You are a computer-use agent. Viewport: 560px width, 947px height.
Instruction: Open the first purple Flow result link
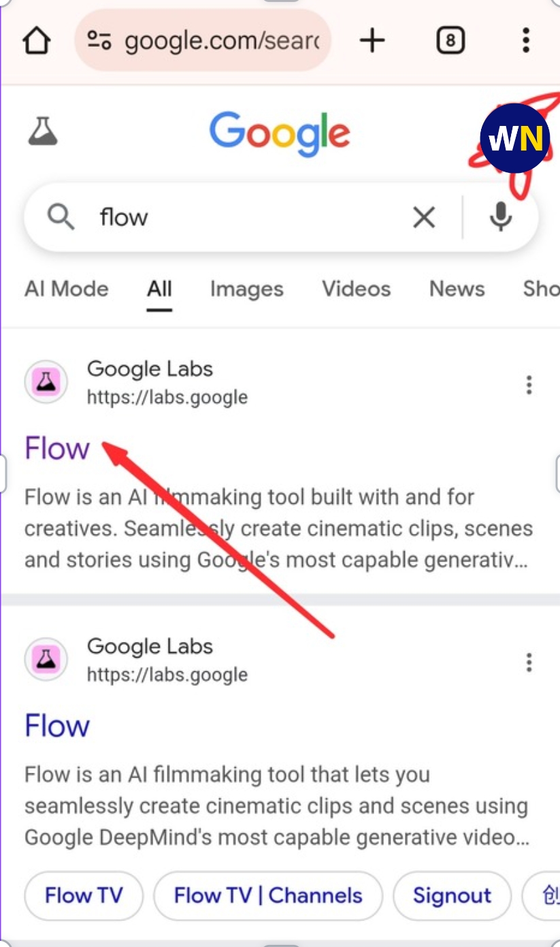tap(57, 449)
